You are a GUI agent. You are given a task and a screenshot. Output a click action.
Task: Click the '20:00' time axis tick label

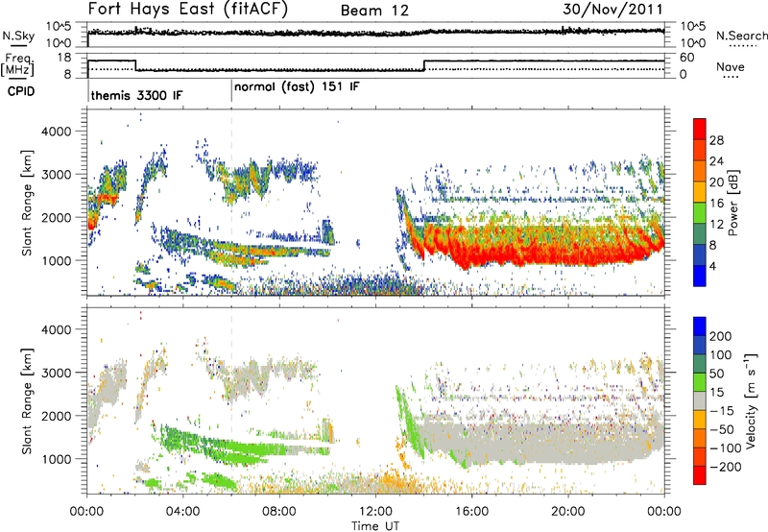[x=568, y=512]
